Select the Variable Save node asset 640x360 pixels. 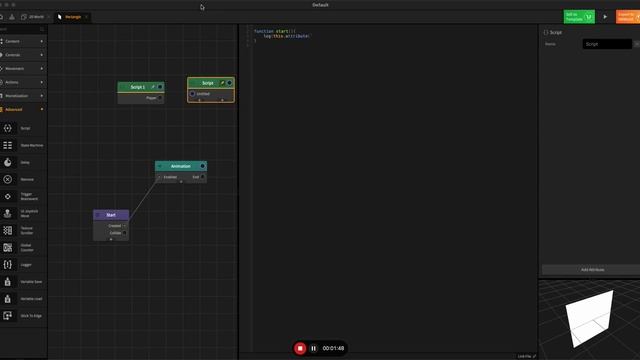click(x=23, y=282)
